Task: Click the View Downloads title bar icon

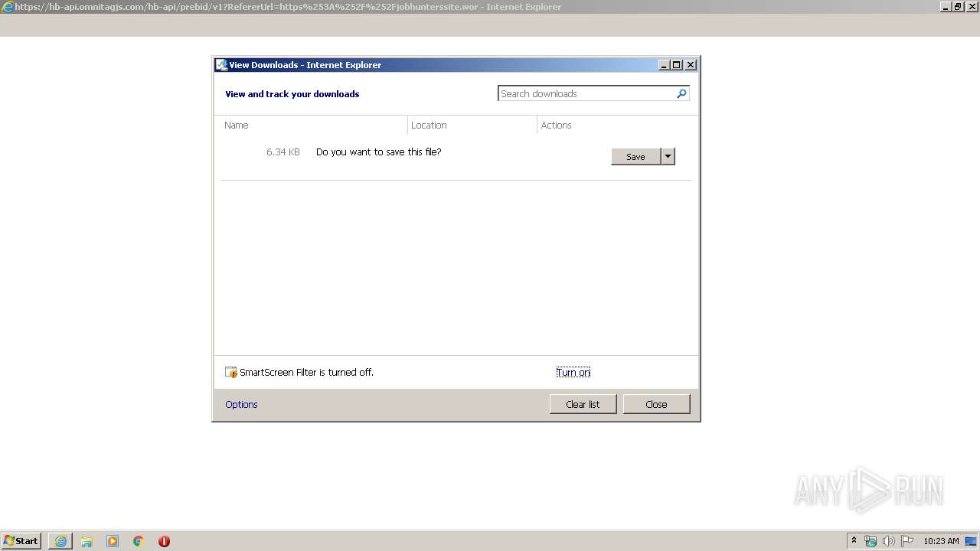Action: [221, 65]
